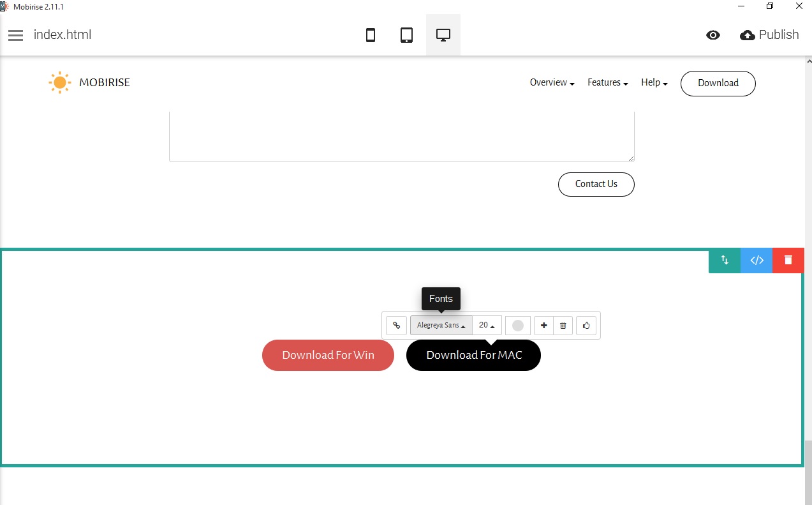Open the Alegreya Sans font dropdown
The width and height of the screenshot is (812, 505).
pyautogui.click(x=441, y=325)
